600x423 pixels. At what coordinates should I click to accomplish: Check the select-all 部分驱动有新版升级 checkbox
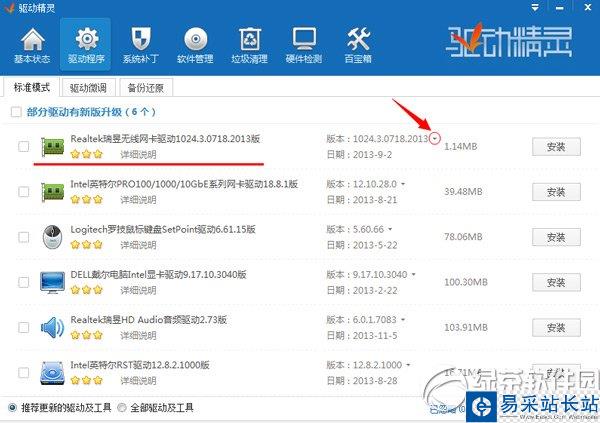tap(16, 112)
